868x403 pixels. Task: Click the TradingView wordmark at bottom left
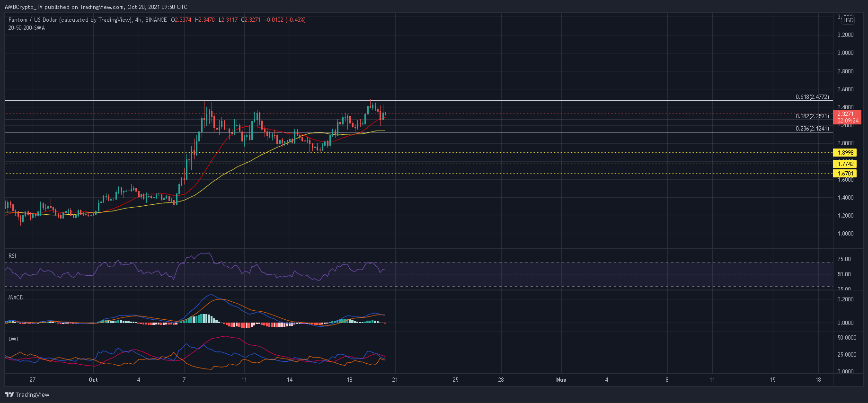[x=32, y=394]
